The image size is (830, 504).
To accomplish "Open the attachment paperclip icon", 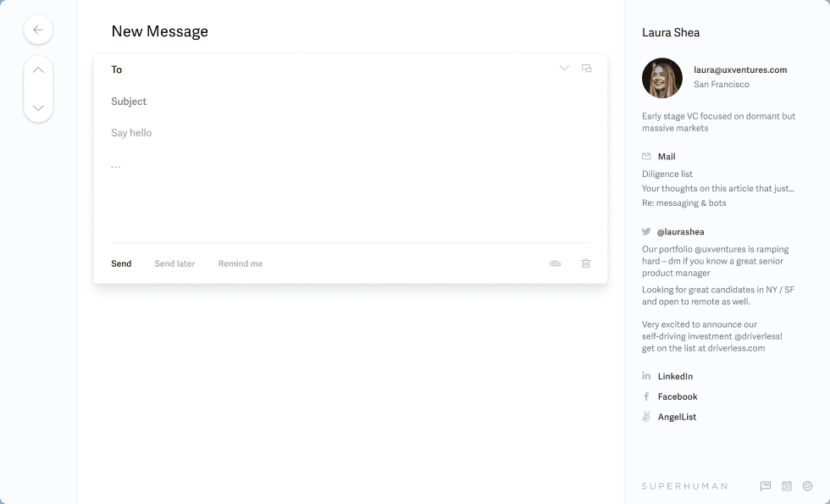I will (x=555, y=263).
